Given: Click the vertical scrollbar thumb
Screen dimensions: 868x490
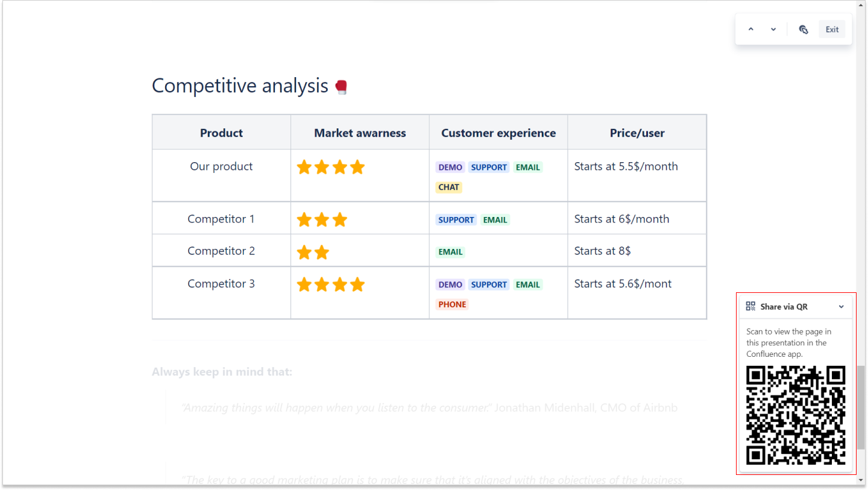Looking at the screenshot, I should pyautogui.click(x=861, y=407).
